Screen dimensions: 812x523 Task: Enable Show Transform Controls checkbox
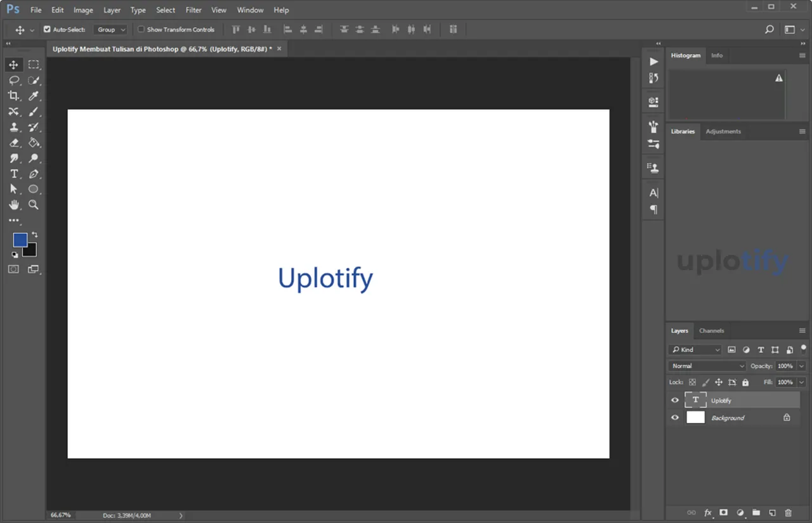141,29
